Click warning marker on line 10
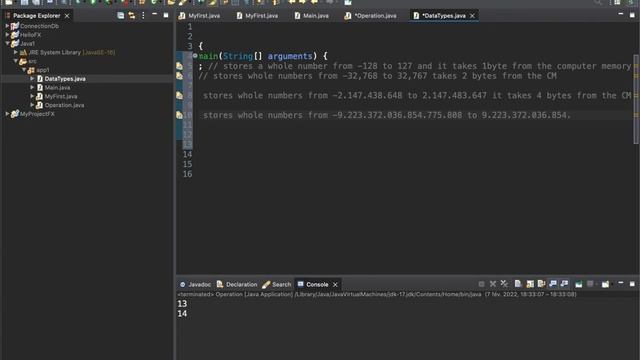The image size is (640, 360). [180, 115]
